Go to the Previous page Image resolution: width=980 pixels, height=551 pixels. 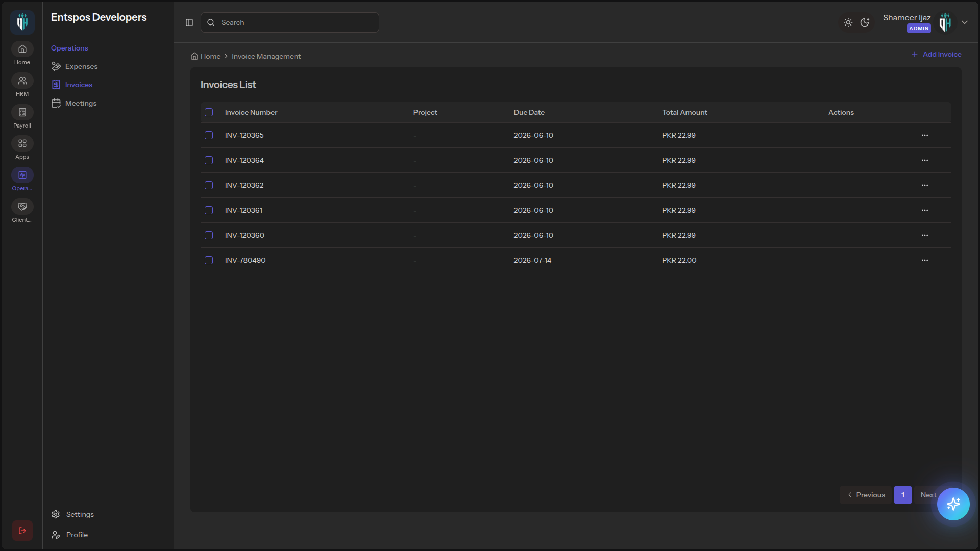click(866, 495)
